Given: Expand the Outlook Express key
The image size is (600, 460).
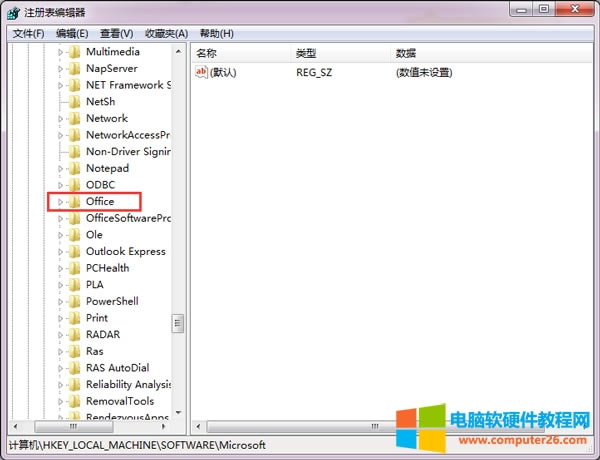Looking at the screenshot, I should pyautogui.click(x=60, y=252).
